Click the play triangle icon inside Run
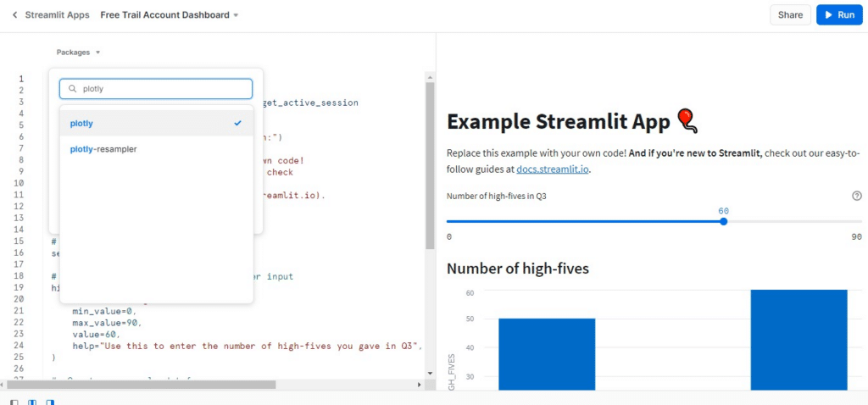 coord(829,15)
